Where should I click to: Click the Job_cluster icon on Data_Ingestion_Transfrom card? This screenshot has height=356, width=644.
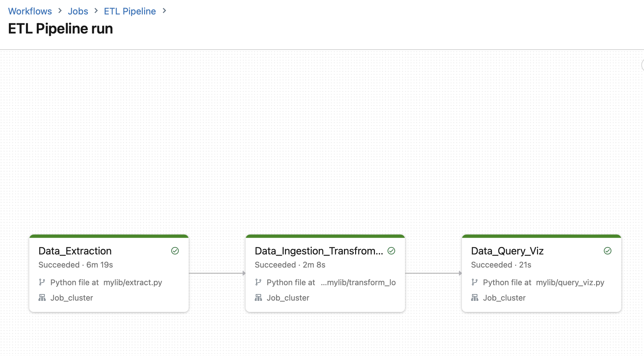(x=258, y=298)
